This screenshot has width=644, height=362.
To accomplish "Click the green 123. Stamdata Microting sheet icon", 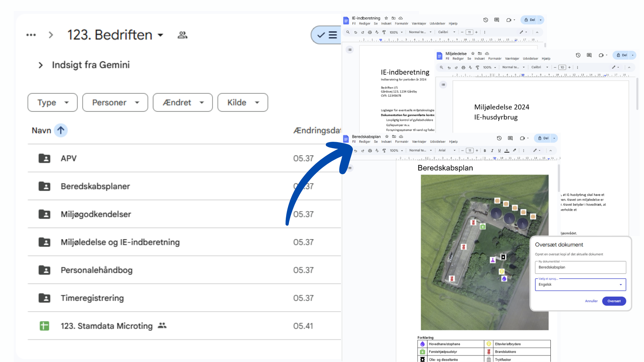I will (44, 326).
